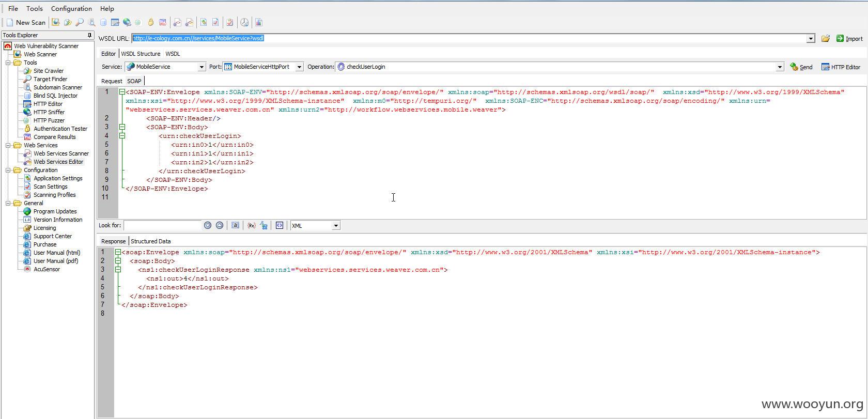Select Program Updates in the tree

point(55,211)
